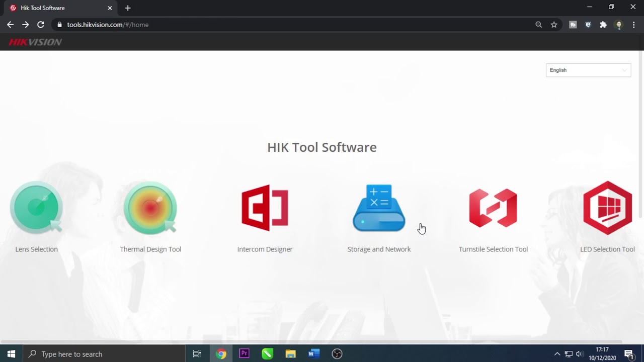The width and height of the screenshot is (644, 362).
Task: Select the Hik Tool Software browser tab
Action: pyautogui.click(x=61, y=8)
